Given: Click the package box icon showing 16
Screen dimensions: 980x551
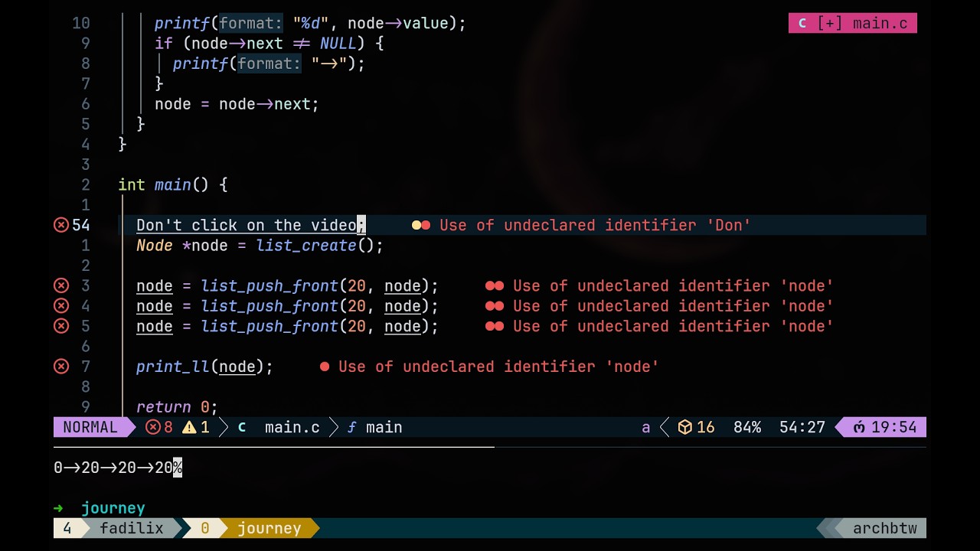Looking at the screenshot, I should point(685,427).
